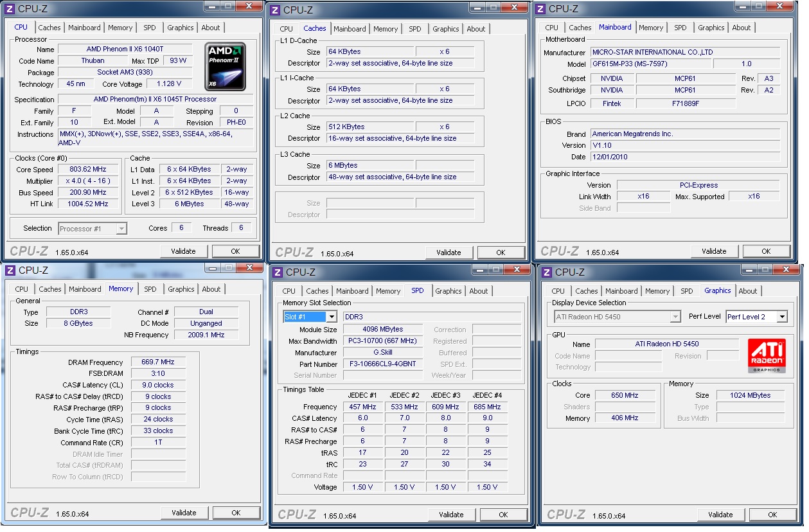The width and height of the screenshot is (809, 532).
Task: Click the Command Rate value '1T'
Action: pos(158,443)
